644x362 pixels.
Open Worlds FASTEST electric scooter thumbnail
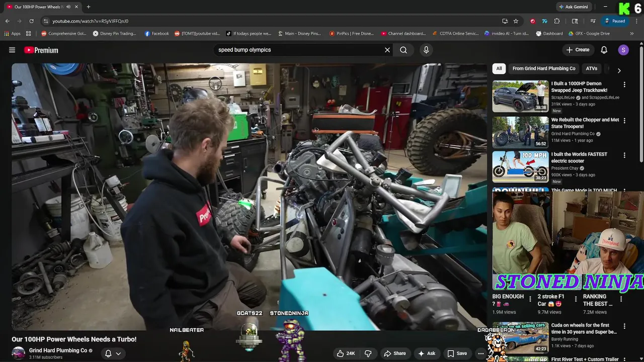click(520, 166)
